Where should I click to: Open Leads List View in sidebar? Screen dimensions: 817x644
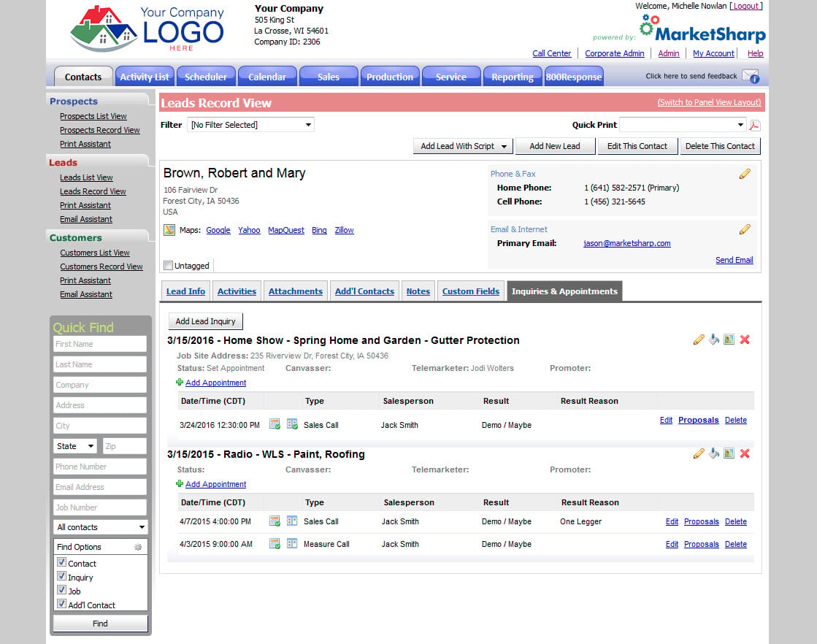coord(86,177)
